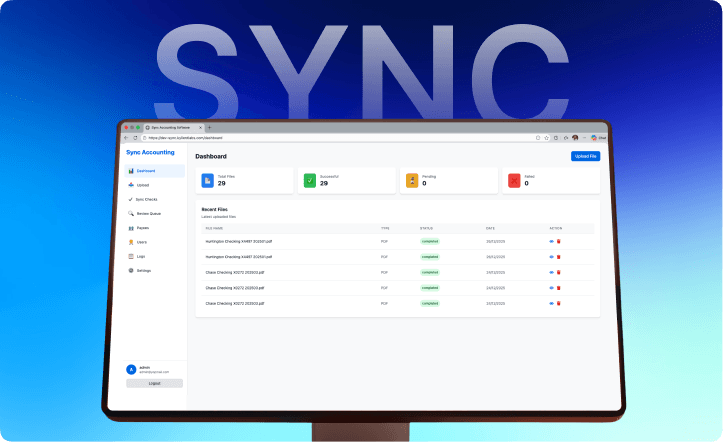This screenshot has width=723, height=442.
Task: Open the browser extensions puzzle icon
Action: [x=566, y=138]
